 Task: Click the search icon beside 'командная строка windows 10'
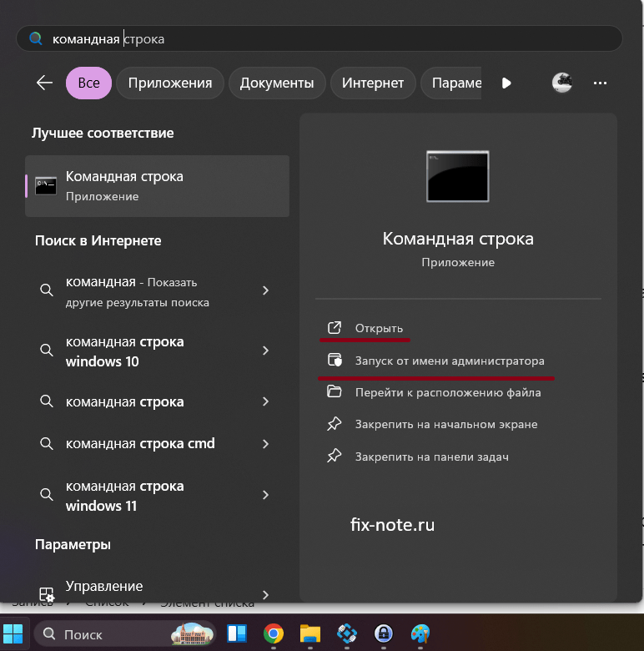[47, 351]
